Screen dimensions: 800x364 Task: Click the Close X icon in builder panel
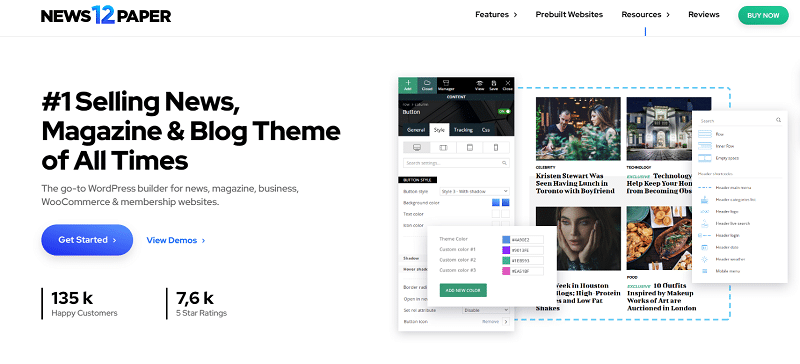[x=507, y=84]
